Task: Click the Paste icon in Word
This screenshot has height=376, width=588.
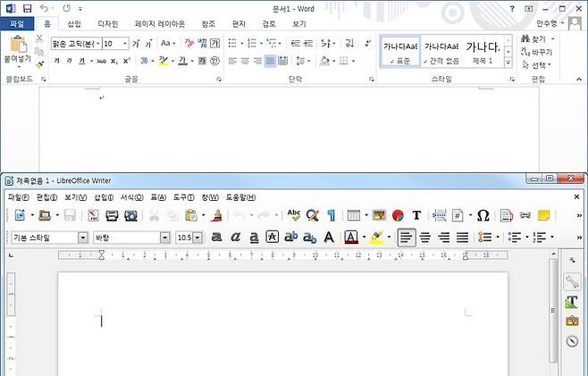Action: [18, 45]
